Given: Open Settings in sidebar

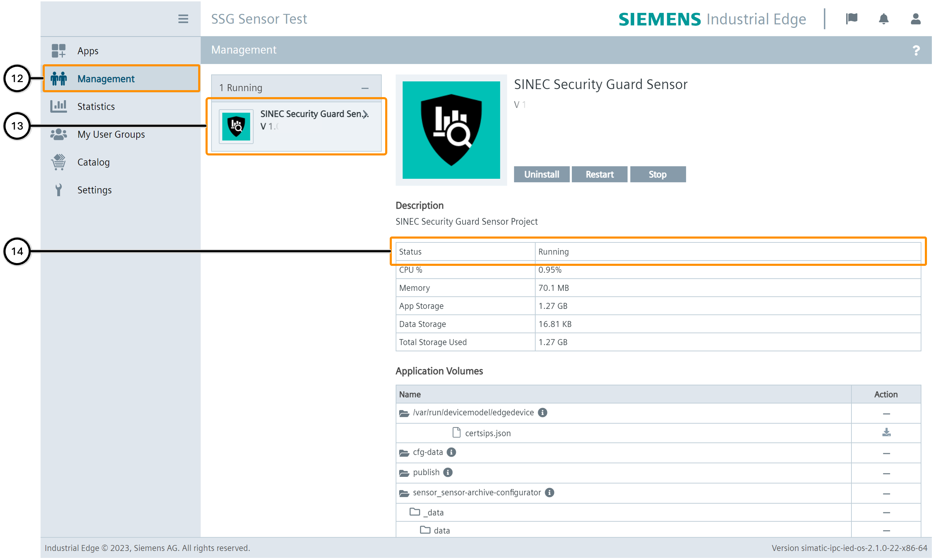Looking at the screenshot, I should [x=94, y=190].
